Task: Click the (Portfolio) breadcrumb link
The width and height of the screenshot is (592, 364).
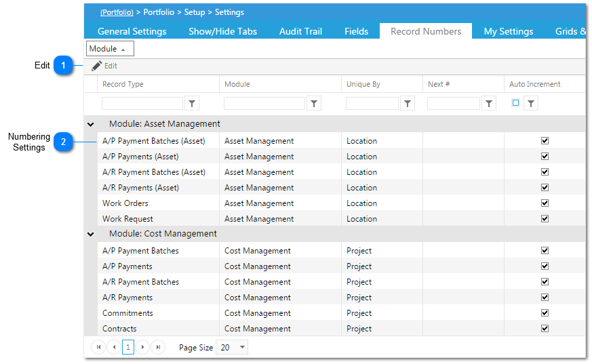Action: coord(117,12)
